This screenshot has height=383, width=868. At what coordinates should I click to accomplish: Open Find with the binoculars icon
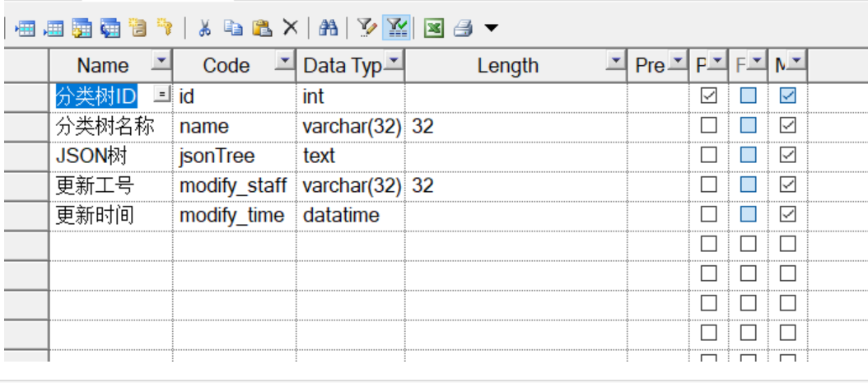coord(329,28)
